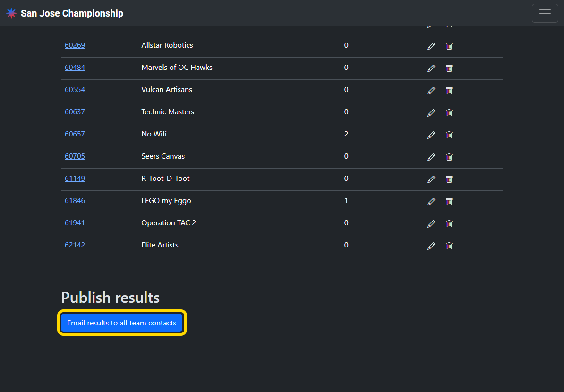The image size is (564, 392).
Task: Click the San Jose Championship star logo
Action: pos(11,13)
